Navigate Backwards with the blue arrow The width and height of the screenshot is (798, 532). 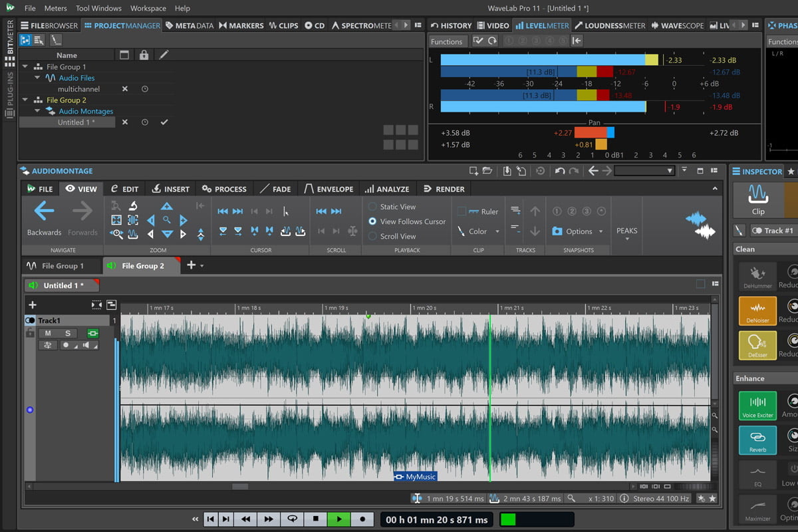44,211
